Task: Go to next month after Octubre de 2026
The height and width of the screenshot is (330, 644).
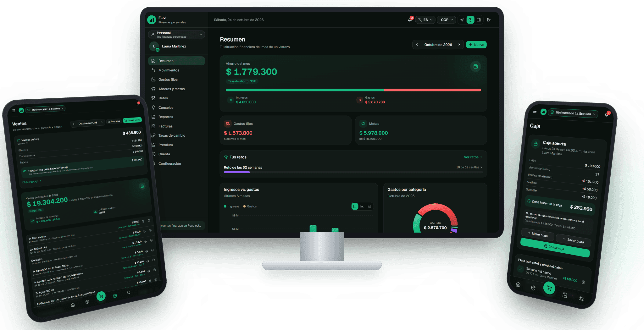Action: (x=459, y=45)
